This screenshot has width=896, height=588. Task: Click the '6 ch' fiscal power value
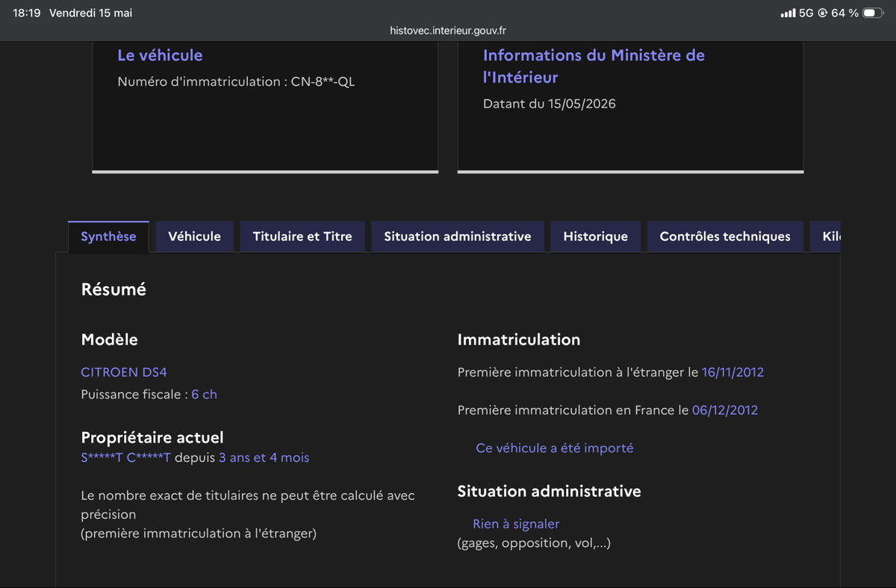pyautogui.click(x=204, y=395)
